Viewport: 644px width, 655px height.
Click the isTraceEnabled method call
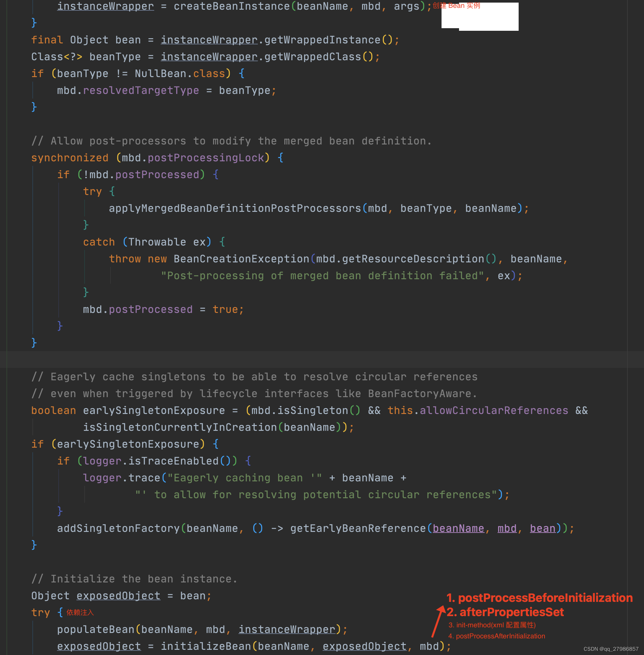coord(174,461)
